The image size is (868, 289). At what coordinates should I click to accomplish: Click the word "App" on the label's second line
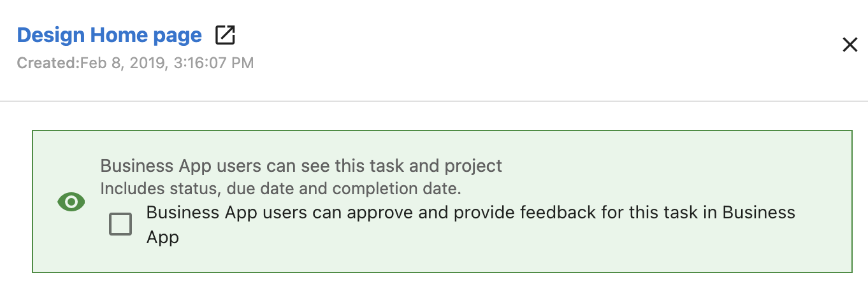point(163,238)
